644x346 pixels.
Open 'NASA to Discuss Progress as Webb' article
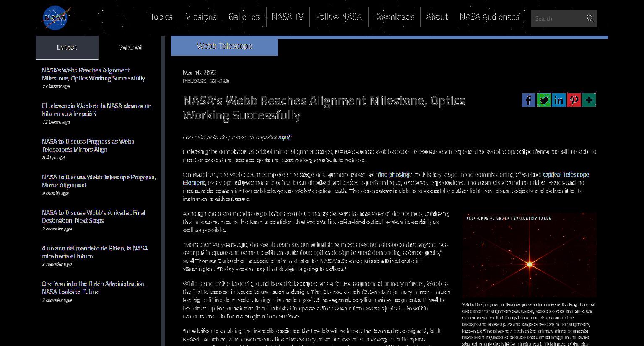pyautogui.click(x=88, y=145)
